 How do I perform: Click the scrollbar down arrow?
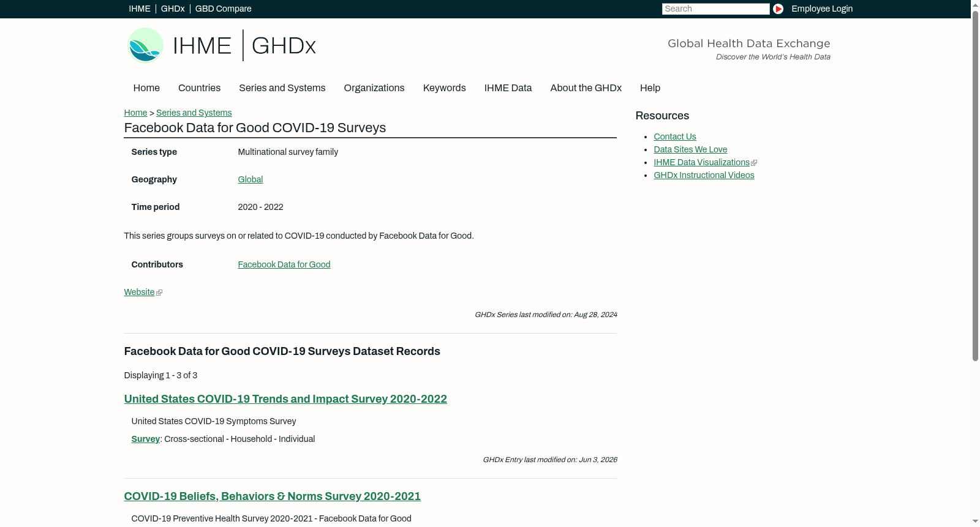click(x=975, y=522)
